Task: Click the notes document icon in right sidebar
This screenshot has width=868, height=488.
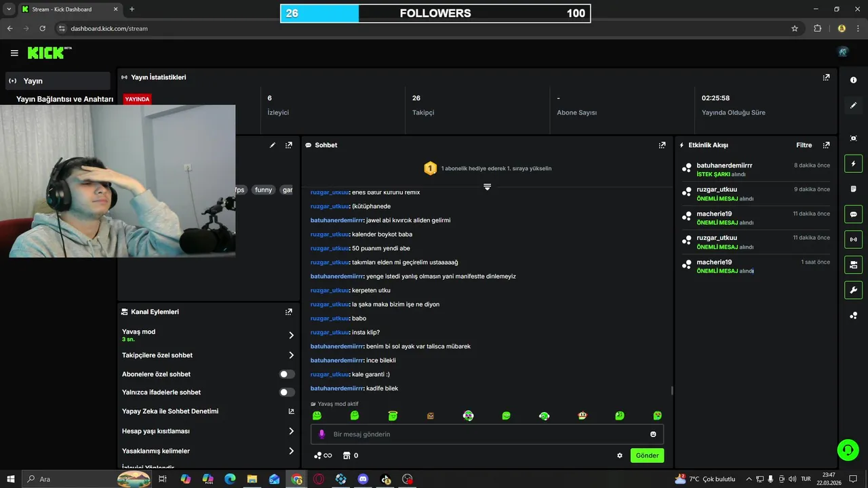Action: [x=853, y=188]
